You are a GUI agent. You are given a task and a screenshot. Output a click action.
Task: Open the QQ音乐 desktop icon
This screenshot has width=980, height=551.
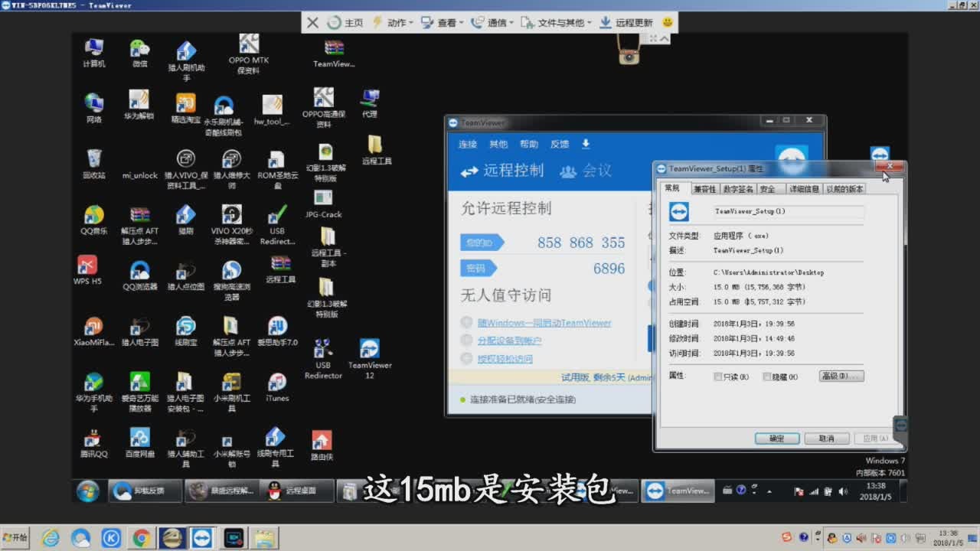(94, 220)
